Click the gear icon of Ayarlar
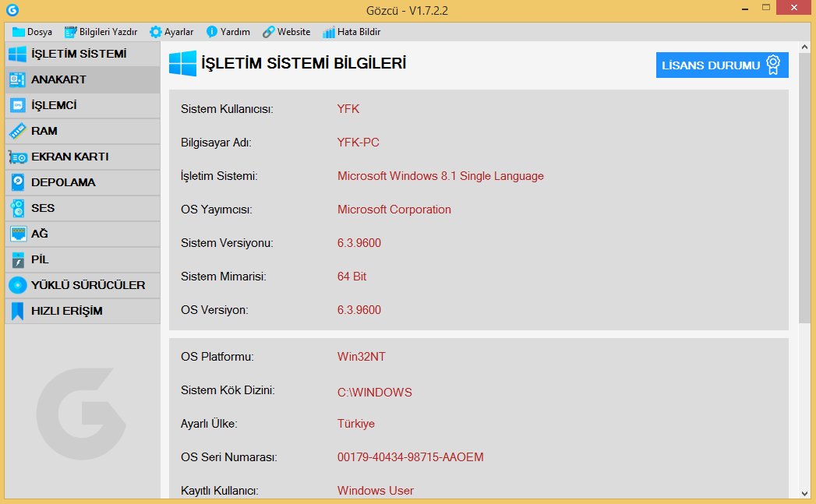The height and width of the screenshot is (504, 816). tap(155, 32)
